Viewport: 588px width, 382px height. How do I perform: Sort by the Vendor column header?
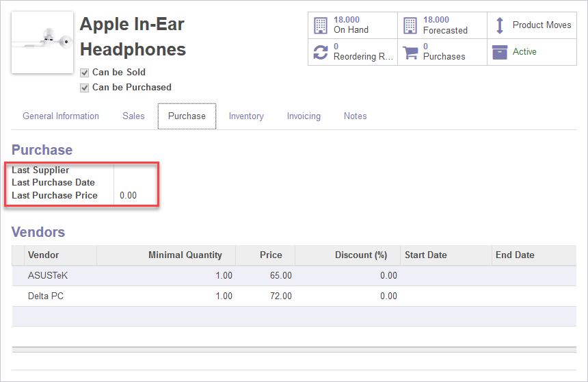(x=60, y=255)
